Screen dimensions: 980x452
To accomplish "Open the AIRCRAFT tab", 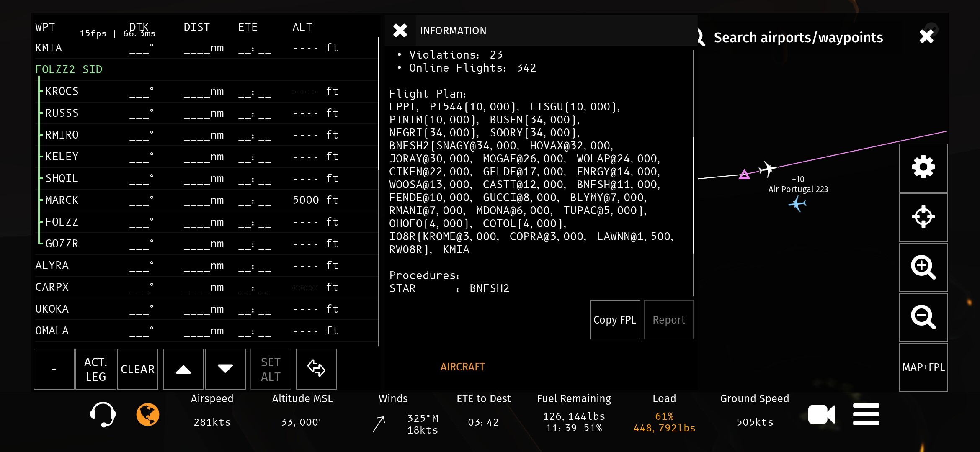I will click(x=462, y=367).
